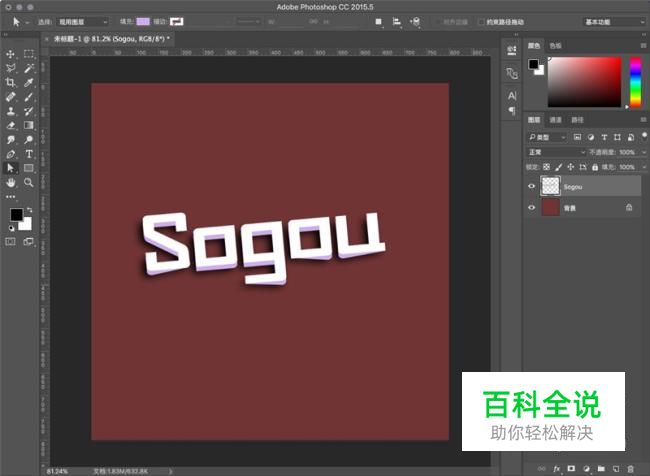Image resolution: width=650 pixels, height=476 pixels.
Task: Select the Dodge tool
Action: coord(29,140)
